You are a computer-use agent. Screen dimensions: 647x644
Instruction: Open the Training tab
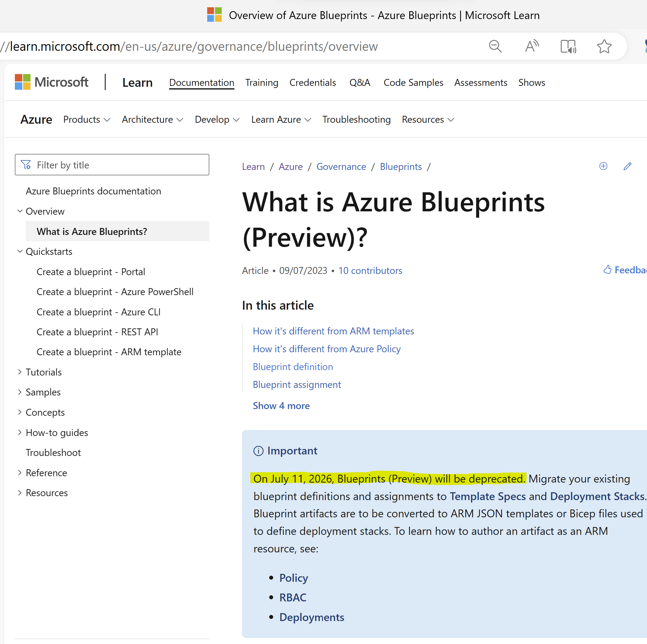pyautogui.click(x=262, y=82)
